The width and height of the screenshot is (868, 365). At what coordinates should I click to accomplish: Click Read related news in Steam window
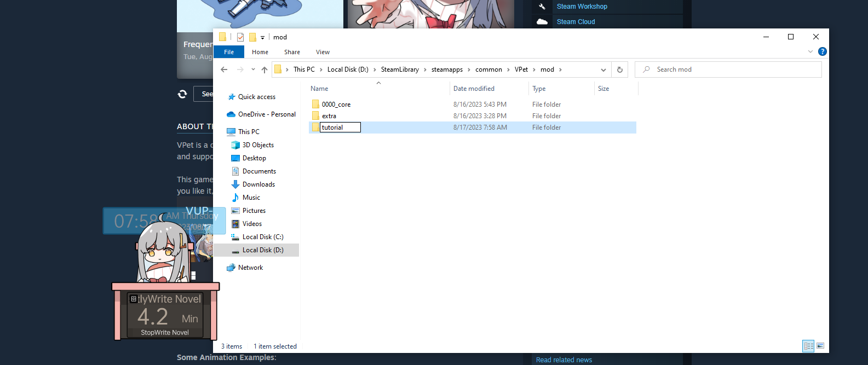[564, 360]
